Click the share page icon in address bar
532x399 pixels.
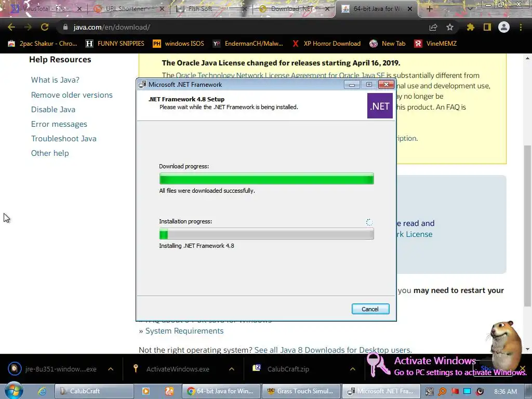point(433,28)
